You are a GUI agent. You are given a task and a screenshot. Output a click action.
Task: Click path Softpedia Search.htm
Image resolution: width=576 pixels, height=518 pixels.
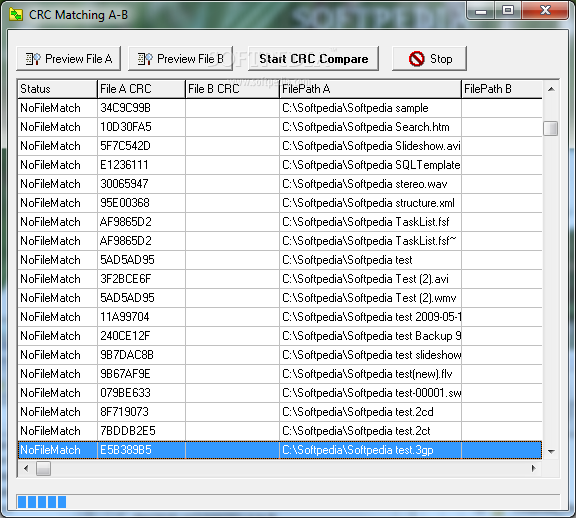366,127
